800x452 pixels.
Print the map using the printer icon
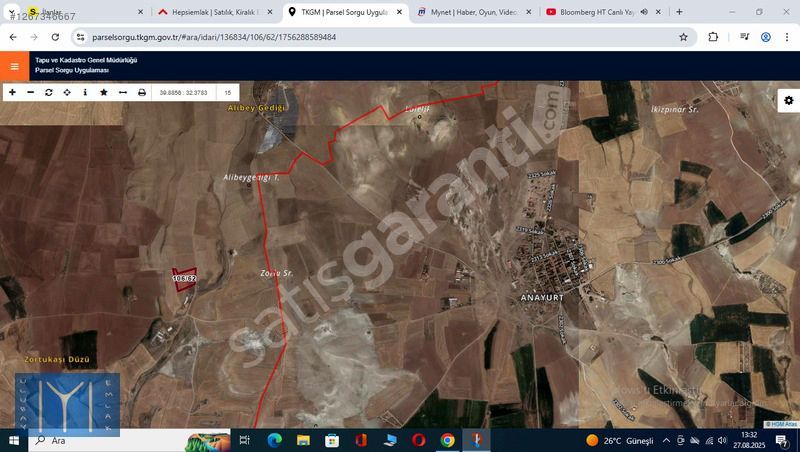pyautogui.click(x=142, y=92)
